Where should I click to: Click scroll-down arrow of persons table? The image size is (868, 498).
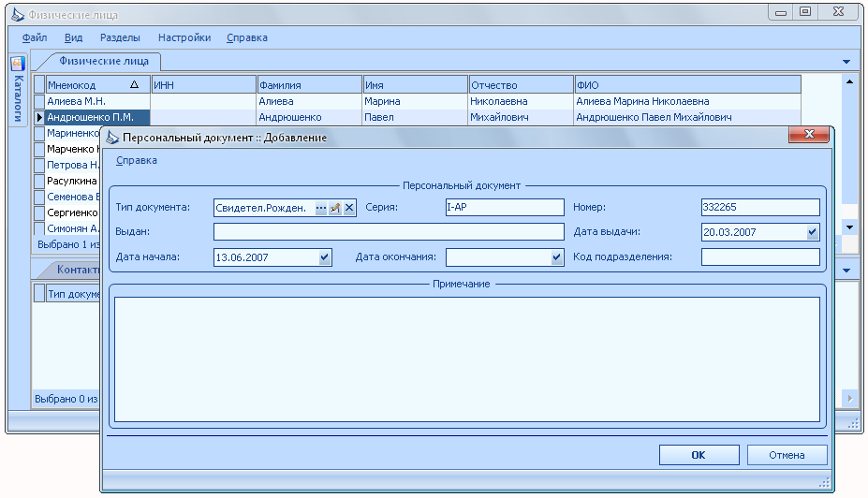coord(849,227)
